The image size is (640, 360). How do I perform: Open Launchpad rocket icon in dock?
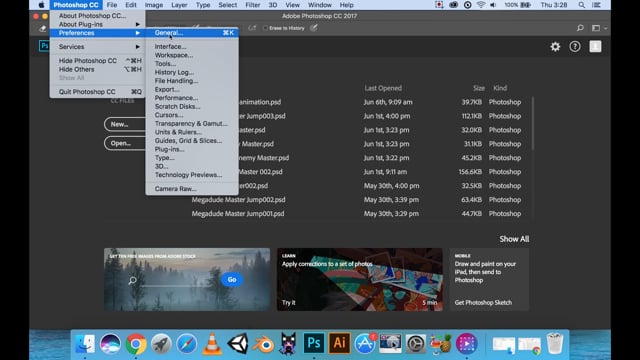(161, 344)
